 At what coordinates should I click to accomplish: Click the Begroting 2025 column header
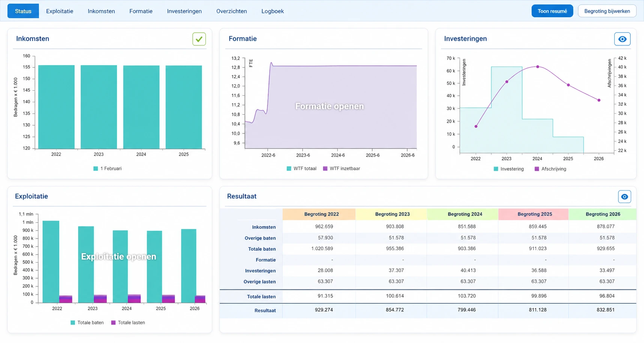pos(535,214)
